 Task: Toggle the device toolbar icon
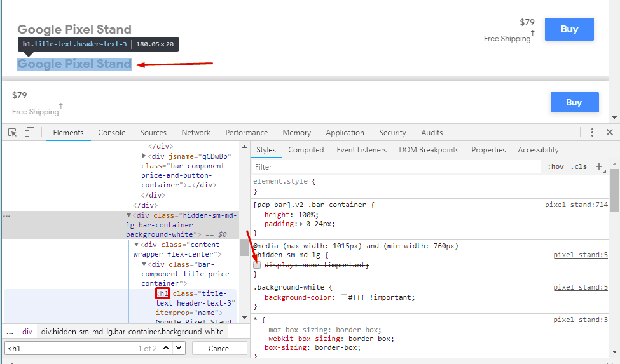[29, 133]
